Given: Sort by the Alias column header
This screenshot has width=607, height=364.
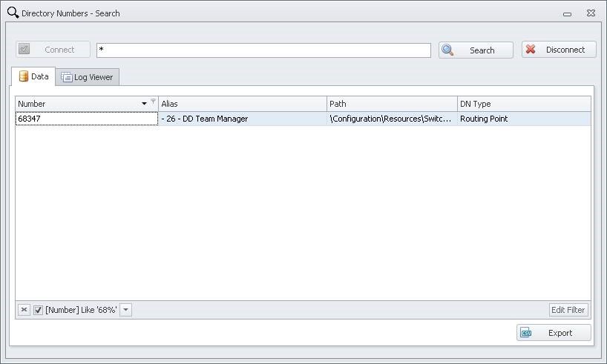Looking at the screenshot, I should coord(243,104).
